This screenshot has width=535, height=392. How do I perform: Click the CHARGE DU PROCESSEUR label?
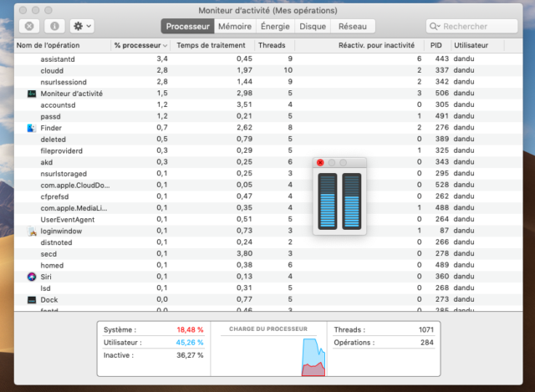click(x=268, y=328)
